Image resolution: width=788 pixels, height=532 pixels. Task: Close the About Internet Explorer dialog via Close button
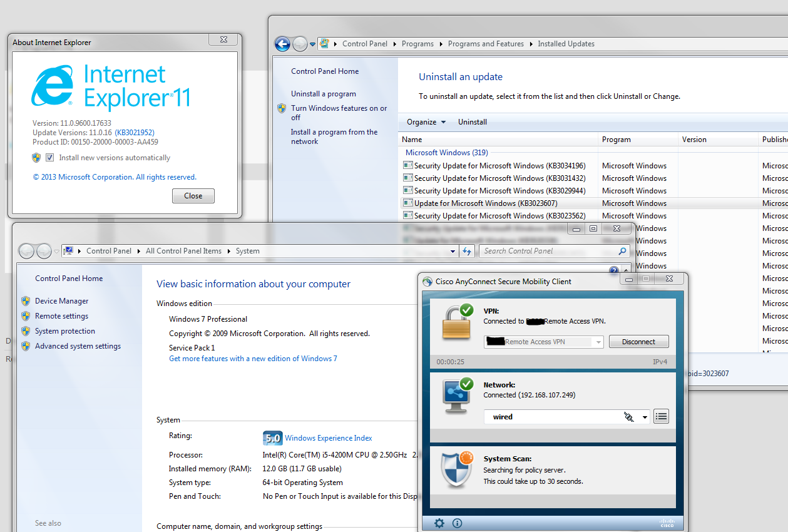193,196
